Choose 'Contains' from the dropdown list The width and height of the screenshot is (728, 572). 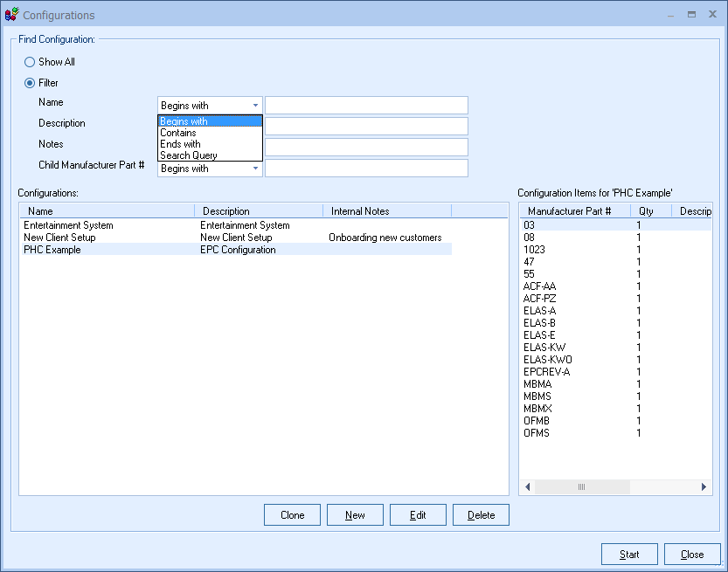[178, 133]
